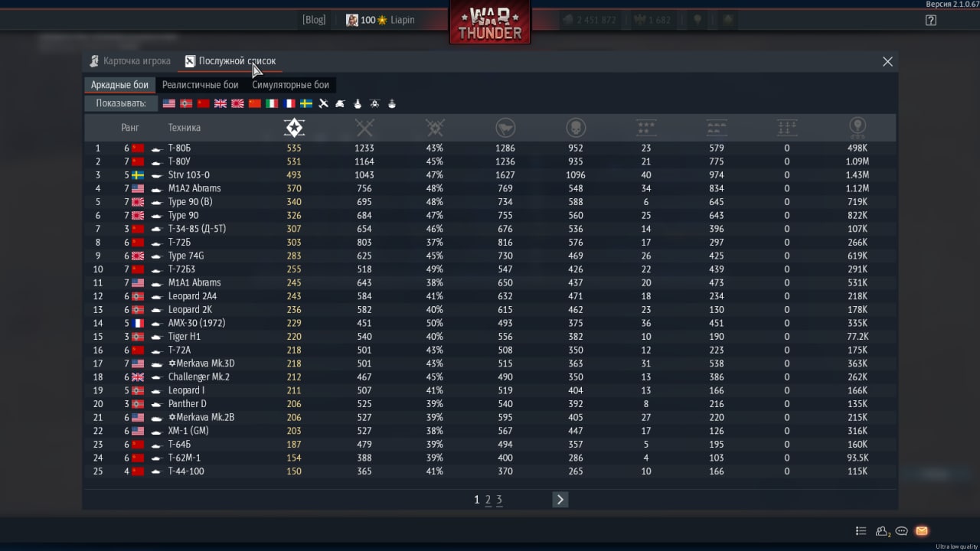
Task: Toggle helicopter unit type filter
Action: (374, 103)
